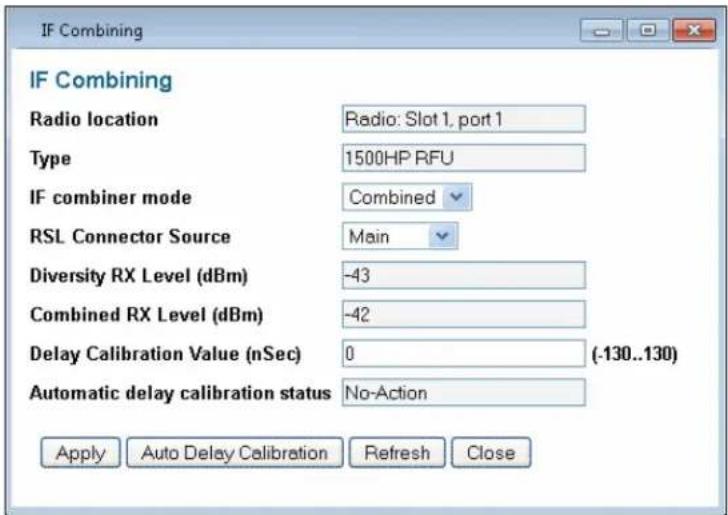The image size is (728, 515).
Task: Click the 'IF Combining' blue heading
Action: (x=101, y=80)
